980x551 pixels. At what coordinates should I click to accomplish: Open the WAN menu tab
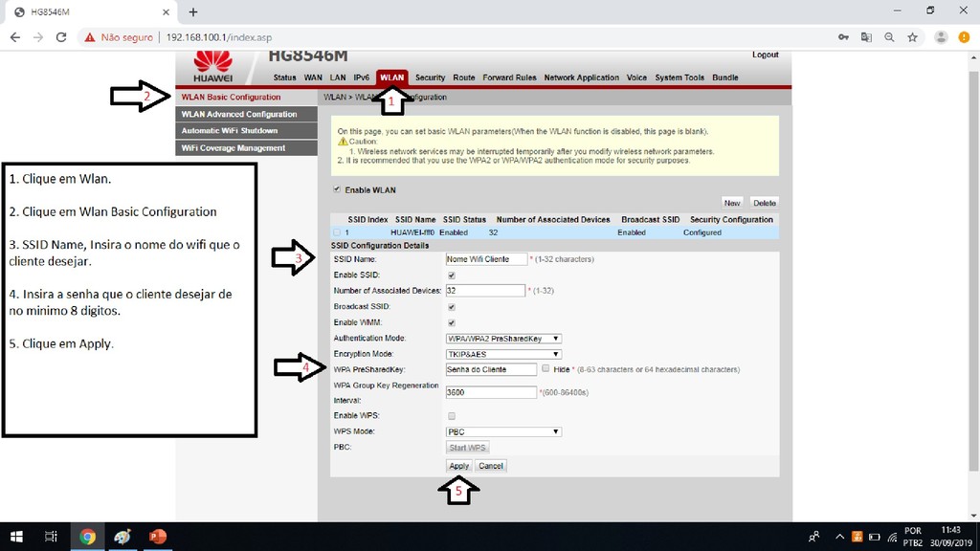coord(313,77)
